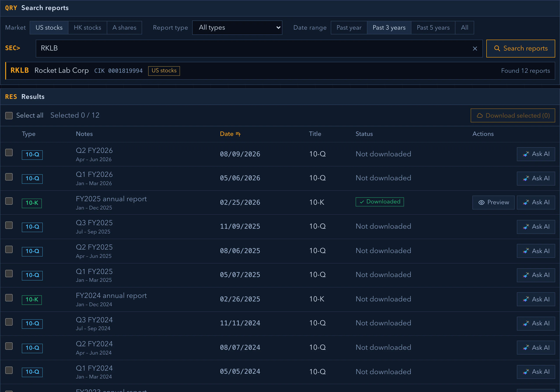
Task: Check the Q2 FY2026 row checkbox
Action: tap(9, 152)
